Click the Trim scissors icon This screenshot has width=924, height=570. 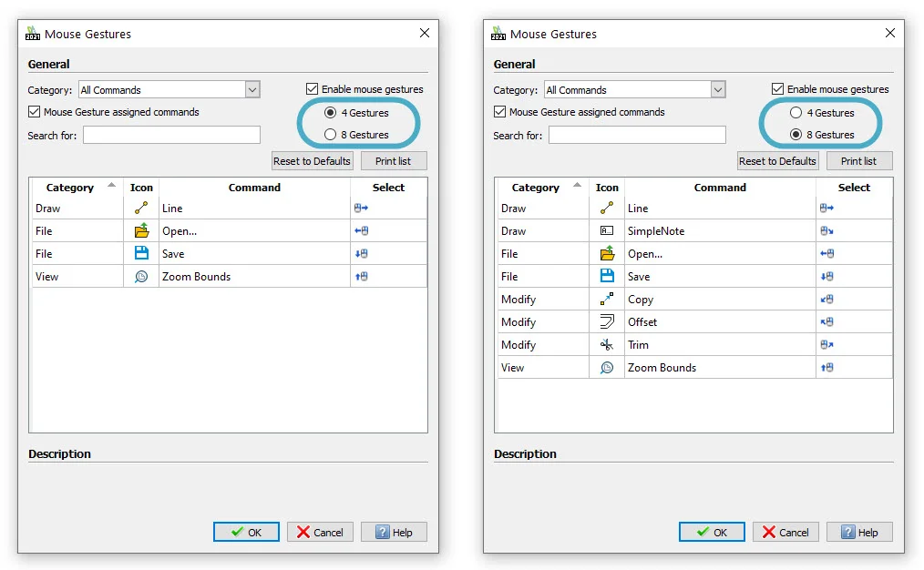point(607,345)
